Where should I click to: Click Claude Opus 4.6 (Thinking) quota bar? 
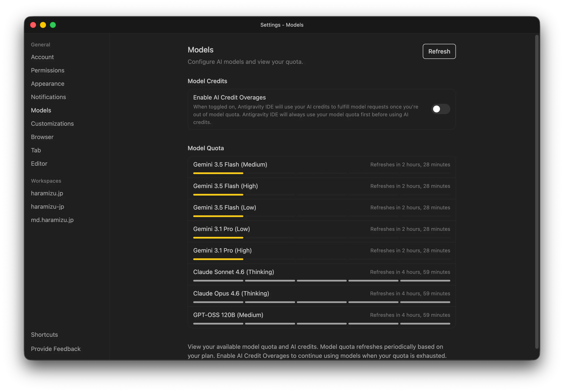[322, 302]
